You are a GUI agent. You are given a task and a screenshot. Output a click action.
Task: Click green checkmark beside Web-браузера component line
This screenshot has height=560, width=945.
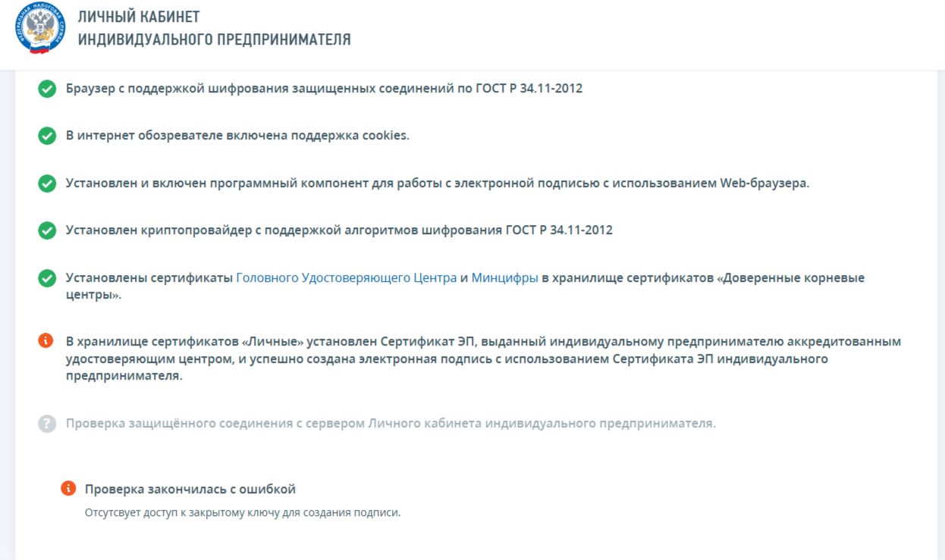pos(47,183)
